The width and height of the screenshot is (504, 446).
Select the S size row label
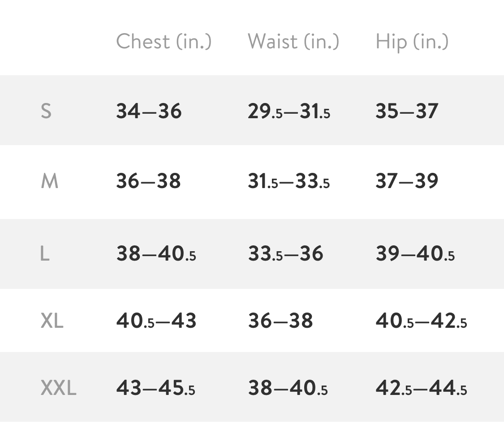tap(46, 111)
